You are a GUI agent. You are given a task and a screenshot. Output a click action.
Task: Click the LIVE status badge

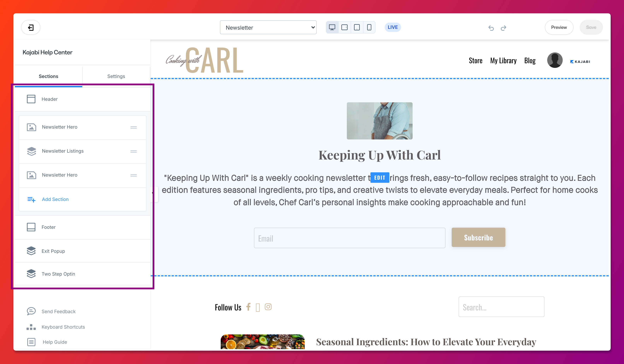click(393, 27)
